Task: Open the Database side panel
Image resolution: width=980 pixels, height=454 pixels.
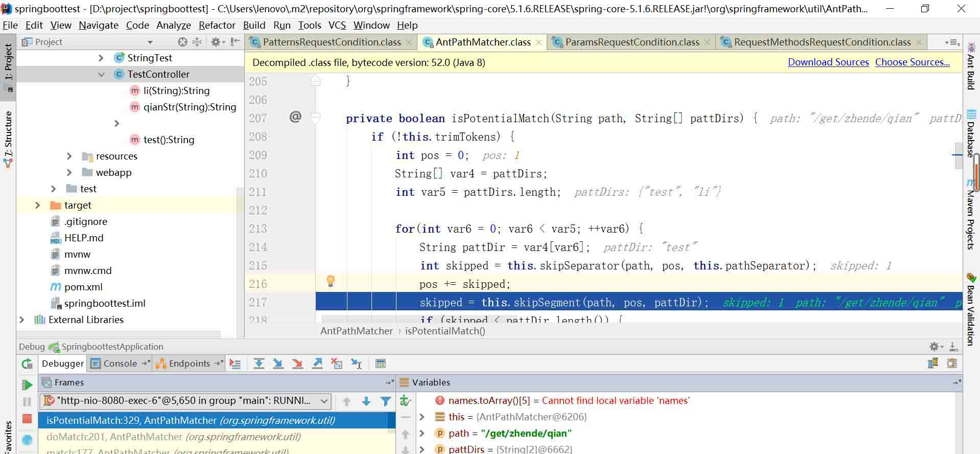Action: (x=971, y=134)
